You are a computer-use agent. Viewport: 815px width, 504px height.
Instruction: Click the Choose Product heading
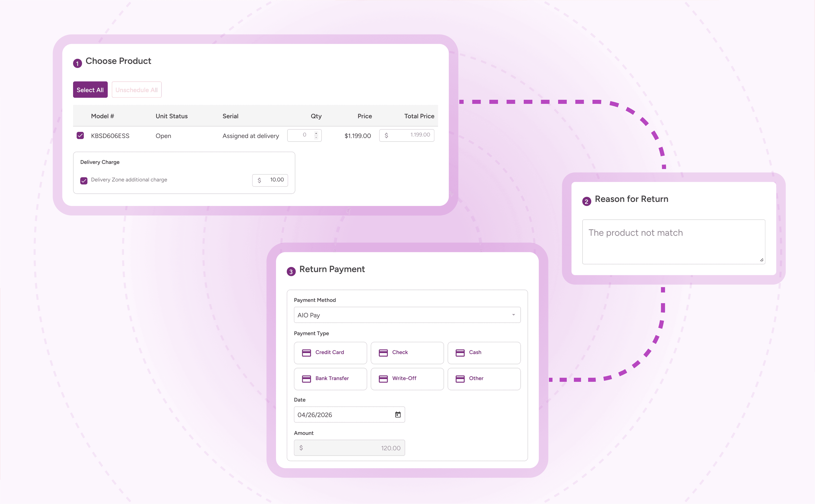(x=118, y=61)
